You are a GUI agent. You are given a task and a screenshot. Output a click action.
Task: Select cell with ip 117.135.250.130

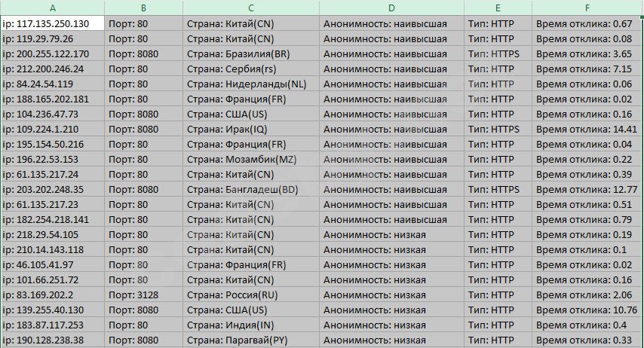(x=52, y=23)
